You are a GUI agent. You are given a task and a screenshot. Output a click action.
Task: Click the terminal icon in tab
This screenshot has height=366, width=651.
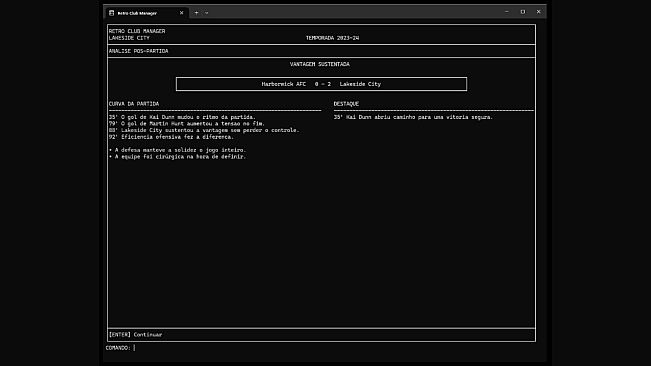coord(112,13)
